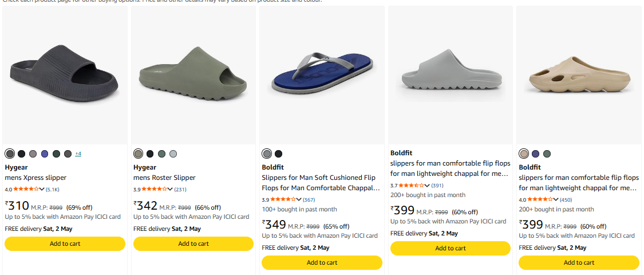Screen dimensions: 644x275
Task: Choose the light grey swatch for Roster Slipper
Action: 173,154
